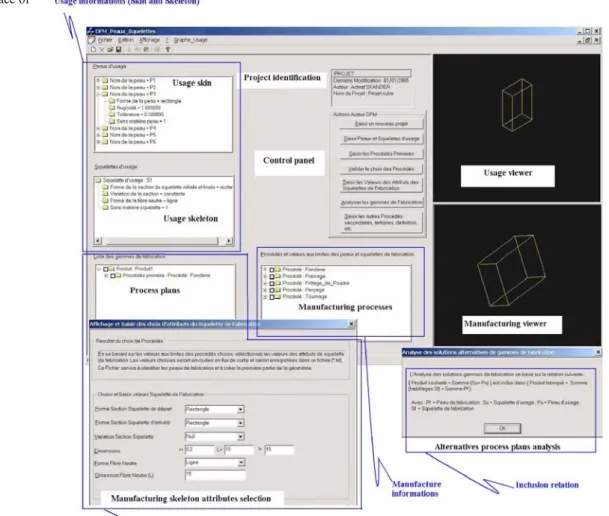The height and width of the screenshot is (516, 609).
Task: Expand the Nom de la peau P1 node
Action: (x=98, y=81)
